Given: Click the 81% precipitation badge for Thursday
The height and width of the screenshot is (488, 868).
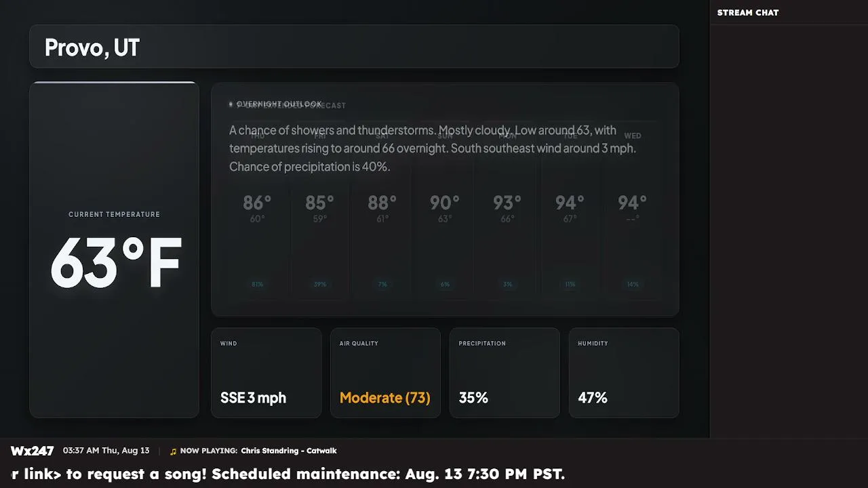Looking at the screenshot, I should 258,284.
